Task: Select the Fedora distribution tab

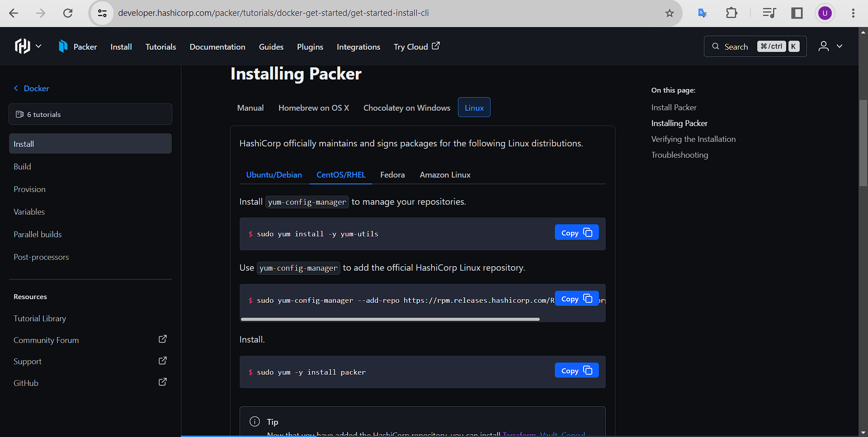Action: tap(392, 174)
